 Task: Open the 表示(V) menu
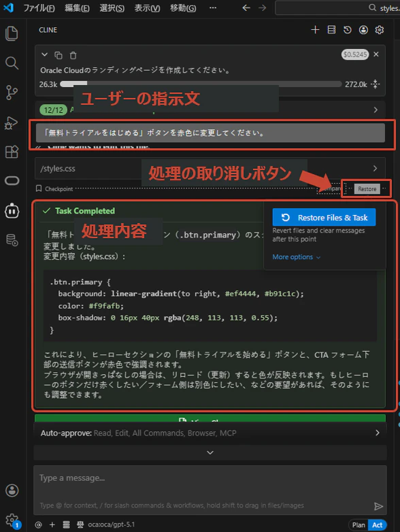click(147, 7)
